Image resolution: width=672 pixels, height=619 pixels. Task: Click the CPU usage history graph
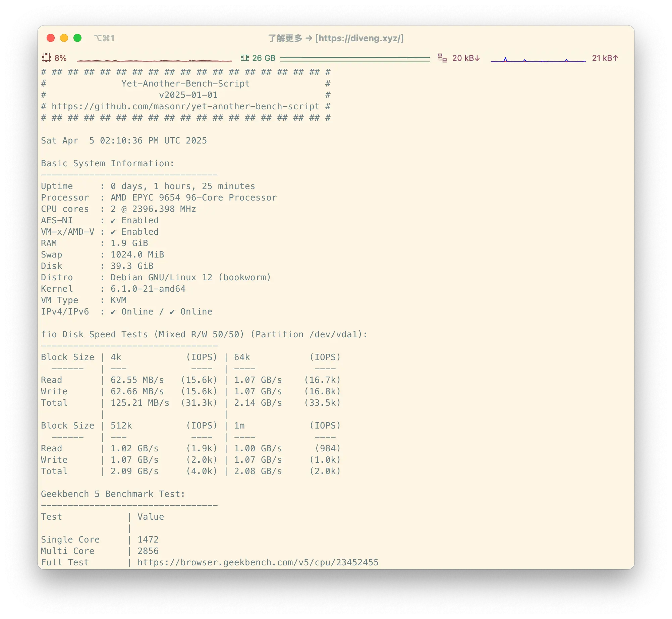154,60
